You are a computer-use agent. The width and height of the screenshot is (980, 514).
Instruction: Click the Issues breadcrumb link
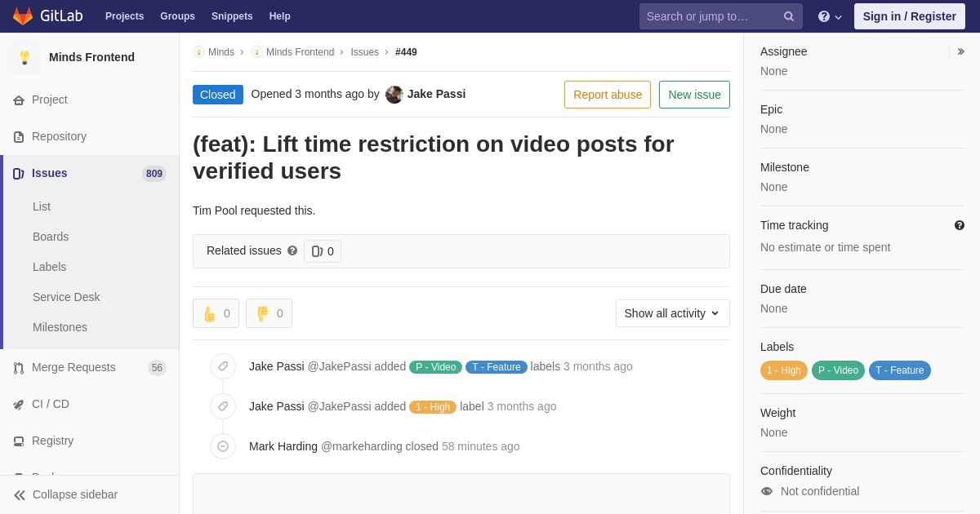point(364,52)
